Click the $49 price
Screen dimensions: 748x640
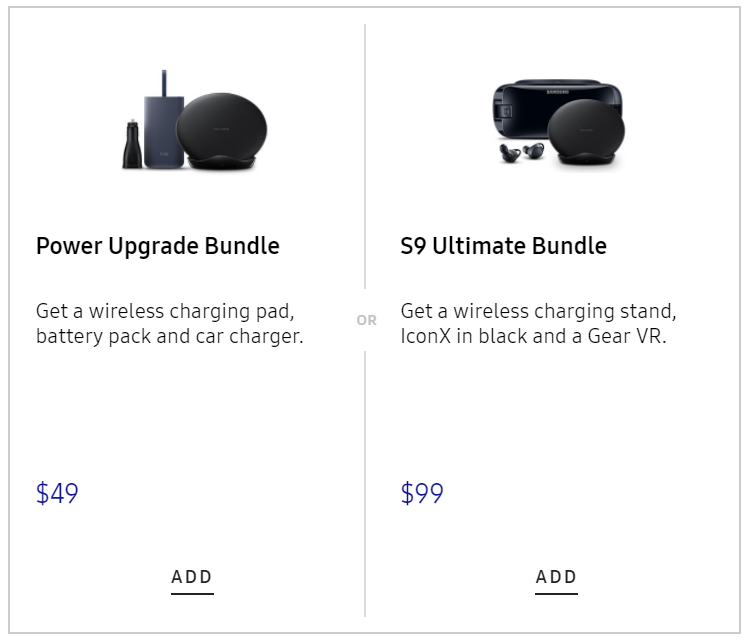[57, 494]
